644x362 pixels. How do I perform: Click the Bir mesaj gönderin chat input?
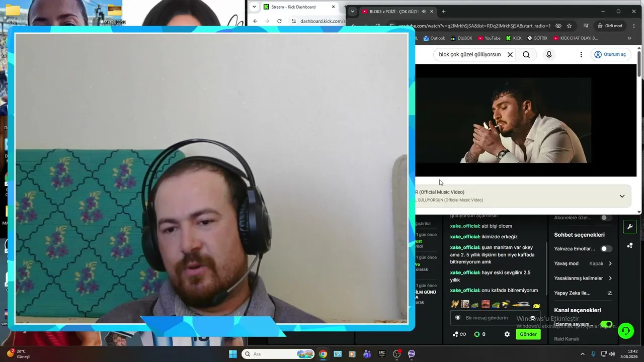[x=496, y=318]
